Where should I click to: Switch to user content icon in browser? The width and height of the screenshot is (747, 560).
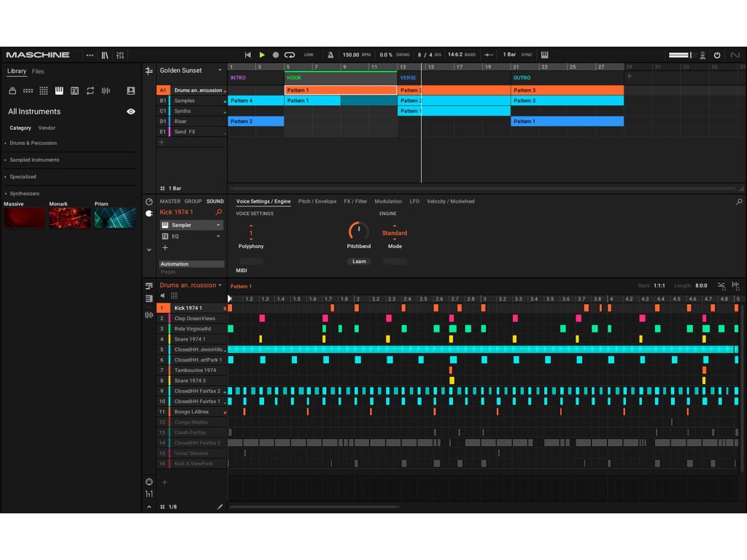point(131,90)
